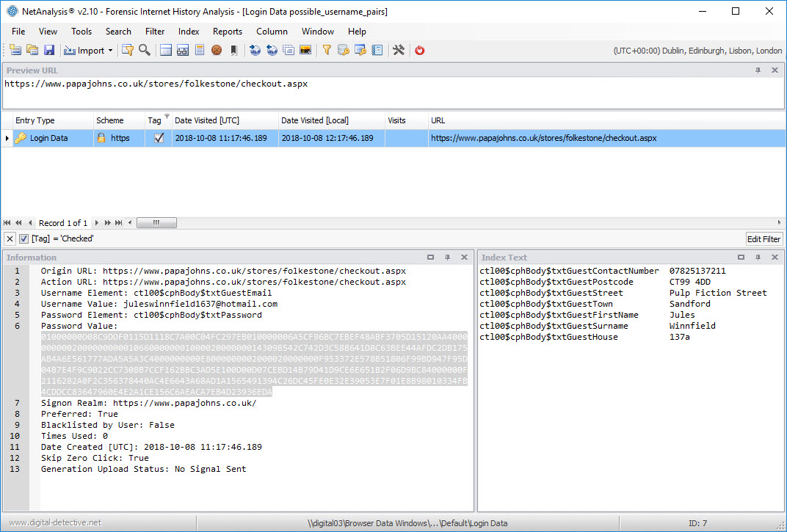Click the Edit Filter button

point(764,239)
